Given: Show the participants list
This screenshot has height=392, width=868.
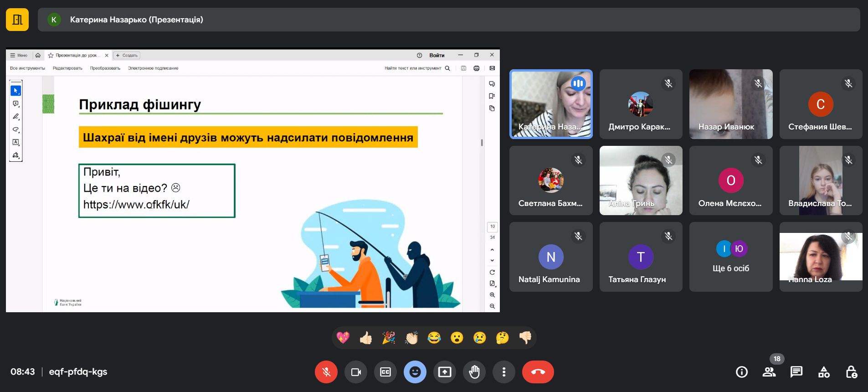Looking at the screenshot, I should tap(769, 372).
